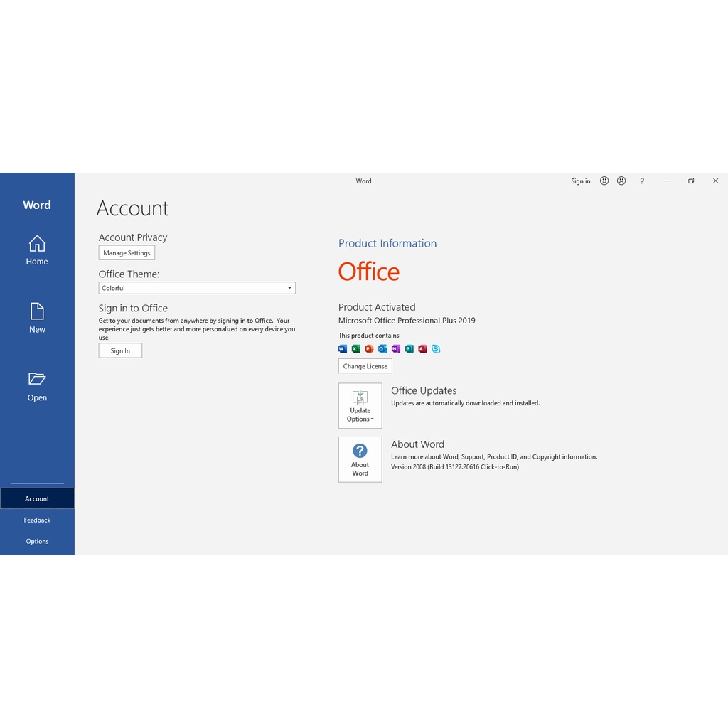Send a smile feedback face icon

click(x=604, y=181)
